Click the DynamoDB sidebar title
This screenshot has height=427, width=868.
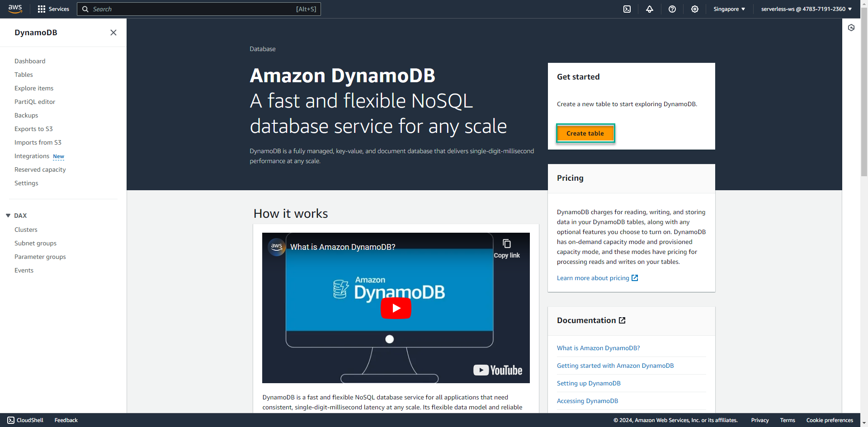(36, 33)
